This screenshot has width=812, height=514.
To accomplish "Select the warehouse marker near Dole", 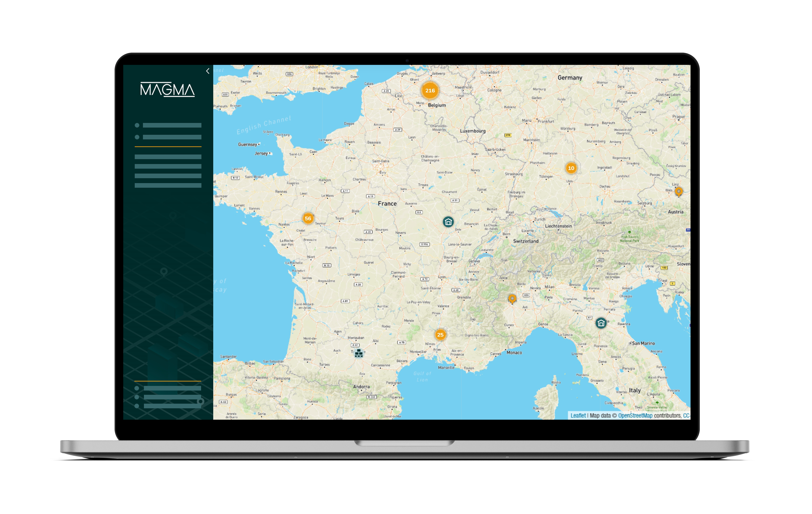I will [x=448, y=222].
